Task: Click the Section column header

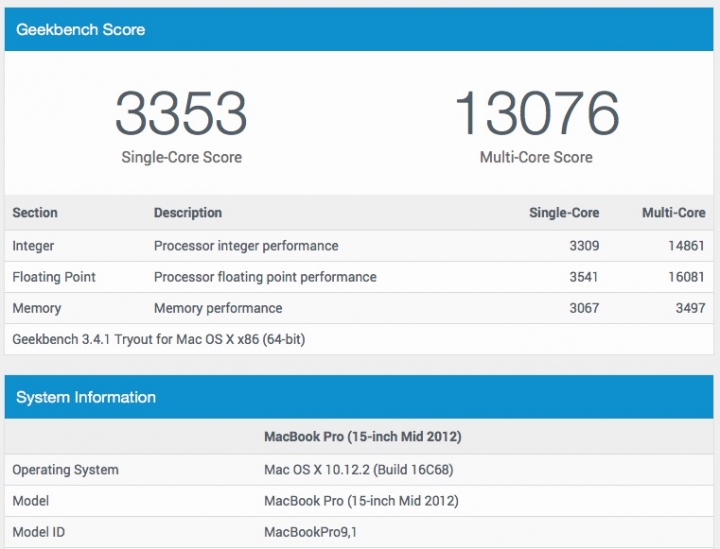Action: 35,213
